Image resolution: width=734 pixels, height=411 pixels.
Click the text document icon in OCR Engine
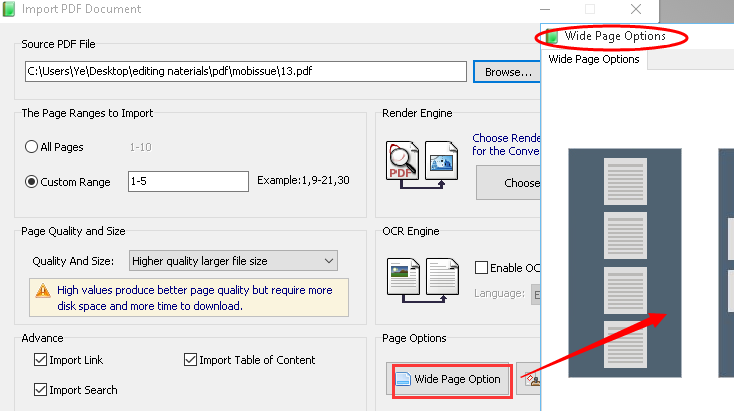pyautogui.click(x=442, y=276)
